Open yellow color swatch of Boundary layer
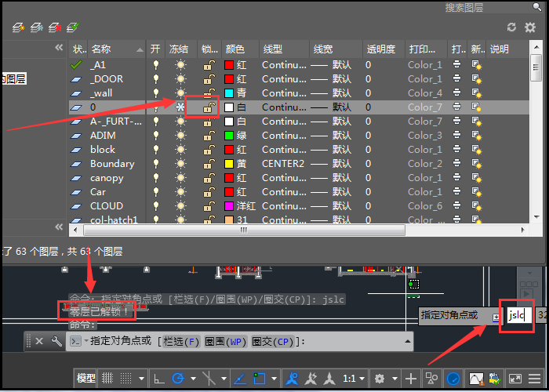 click(x=229, y=163)
